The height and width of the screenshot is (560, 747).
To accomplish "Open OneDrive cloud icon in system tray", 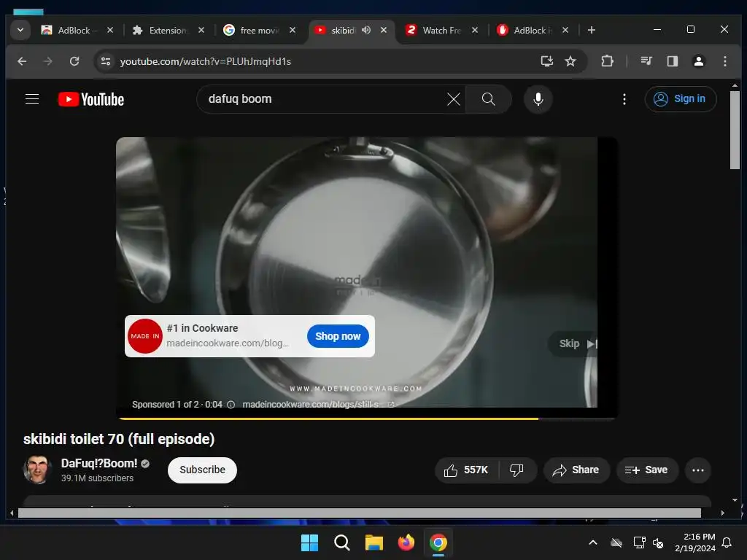I will pyautogui.click(x=616, y=542).
